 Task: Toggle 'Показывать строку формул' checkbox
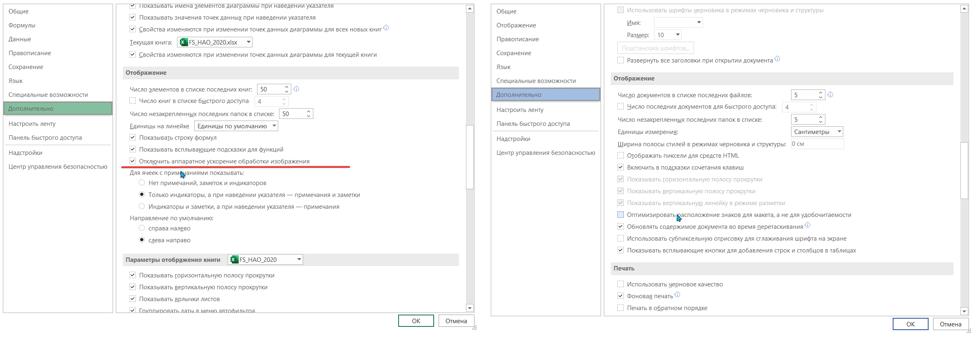click(133, 137)
